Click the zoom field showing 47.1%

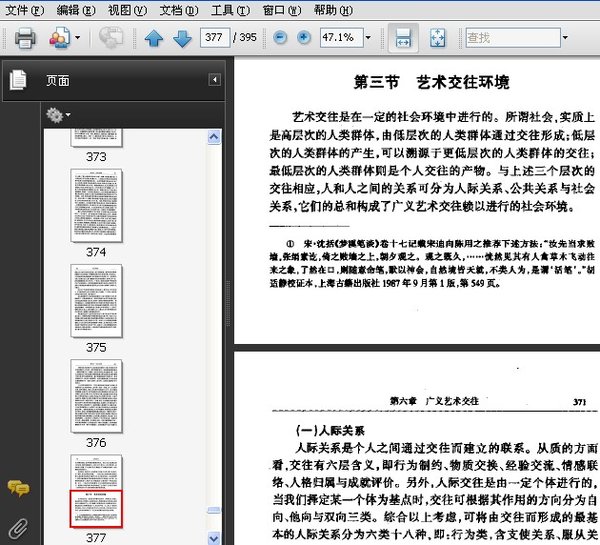341,38
